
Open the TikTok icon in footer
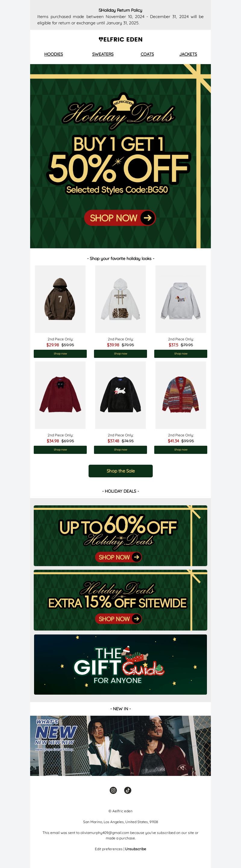click(x=128, y=790)
